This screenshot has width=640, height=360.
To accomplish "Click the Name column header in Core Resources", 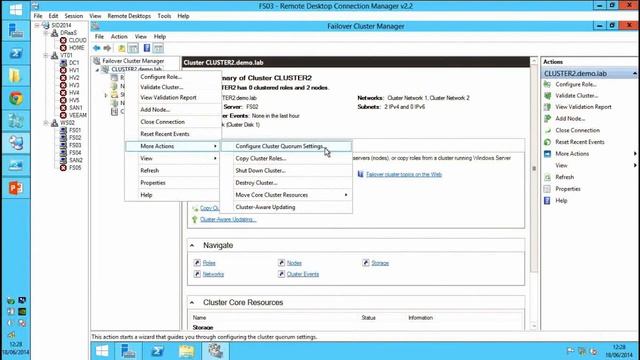I will 199,318.
